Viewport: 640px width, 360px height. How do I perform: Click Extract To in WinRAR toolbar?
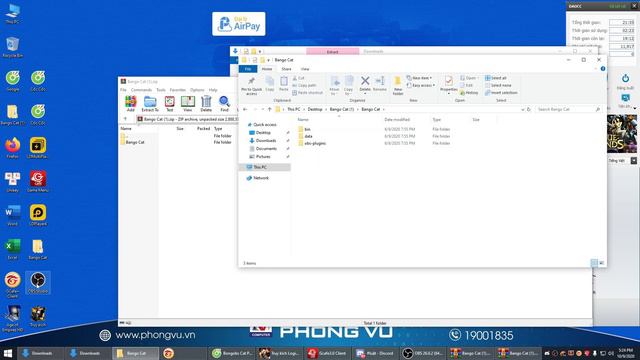point(150,104)
